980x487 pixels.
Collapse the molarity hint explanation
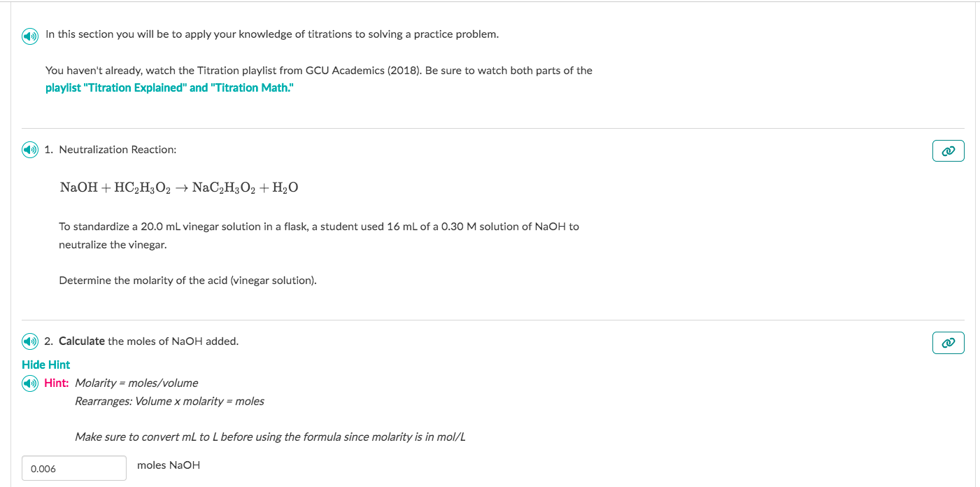(45, 365)
